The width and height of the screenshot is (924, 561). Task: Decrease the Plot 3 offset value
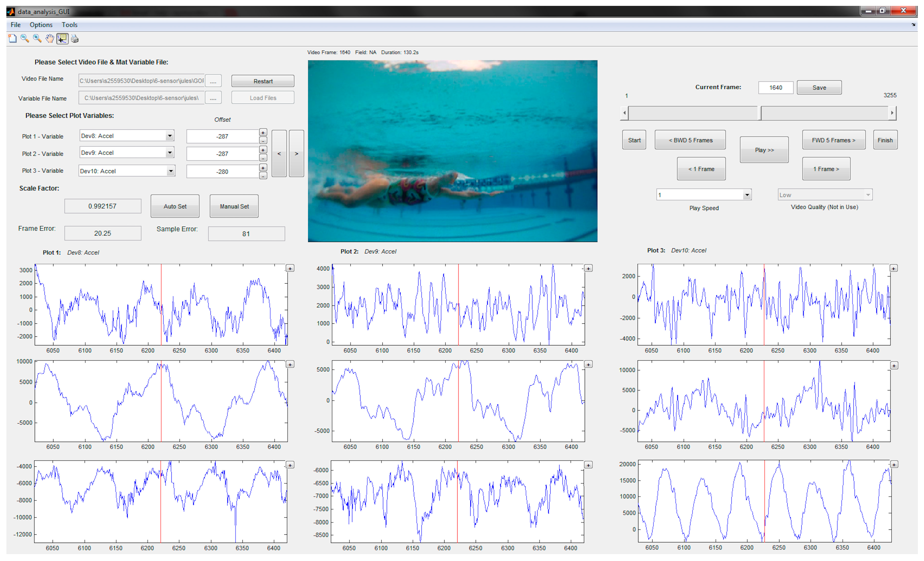(x=263, y=176)
